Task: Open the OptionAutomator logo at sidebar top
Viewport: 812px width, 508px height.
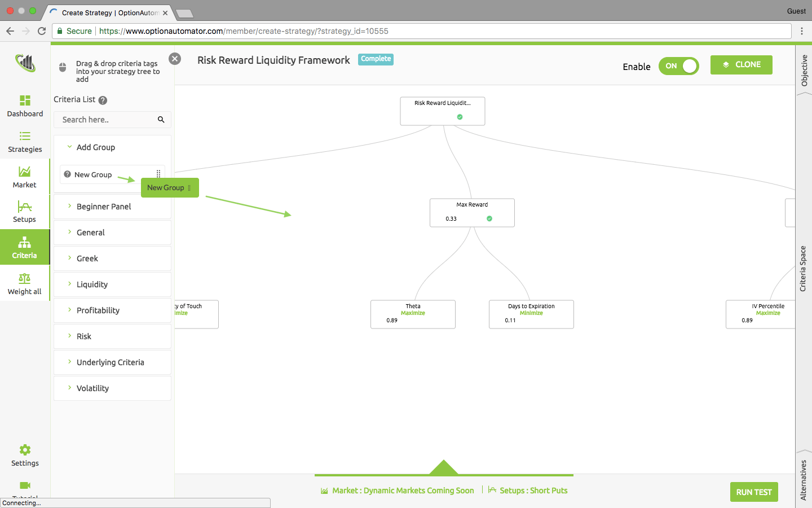Action: [24, 62]
